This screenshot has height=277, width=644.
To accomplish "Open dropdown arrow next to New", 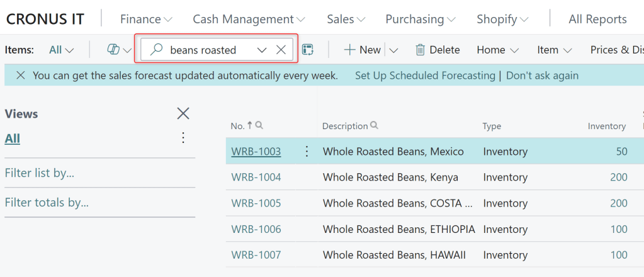I will [394, 50].
